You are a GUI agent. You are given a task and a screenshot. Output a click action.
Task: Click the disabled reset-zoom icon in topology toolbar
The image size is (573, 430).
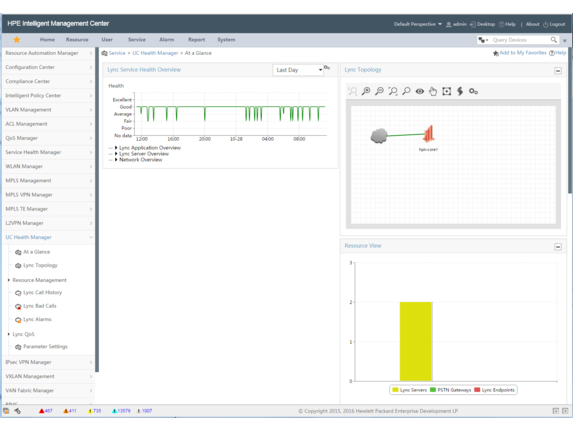point(352,91)
